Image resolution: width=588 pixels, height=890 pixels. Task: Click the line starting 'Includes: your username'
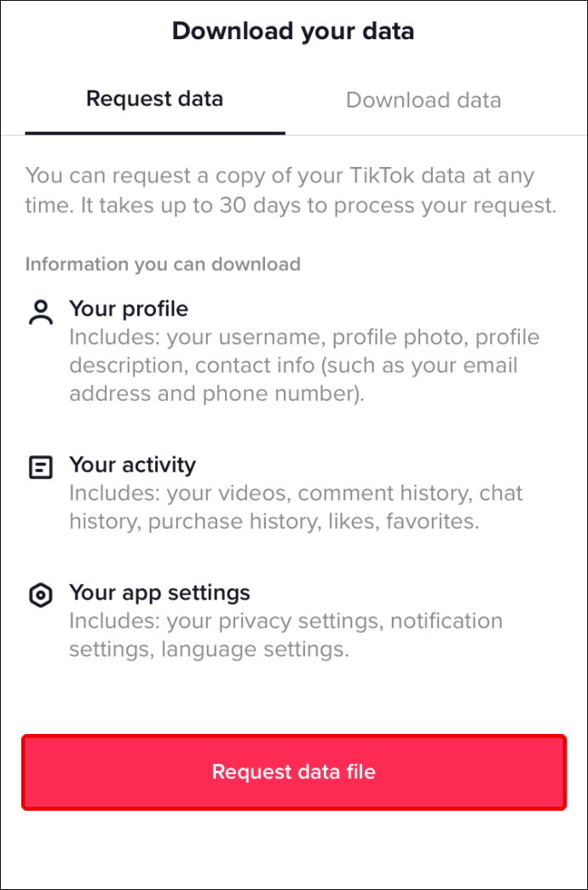pos(303,337)
